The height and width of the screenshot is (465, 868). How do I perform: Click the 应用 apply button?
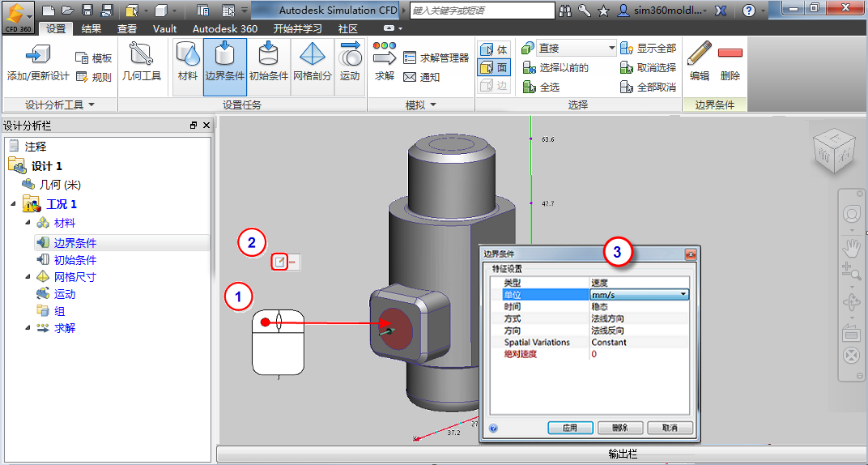pyautogui.click(x=570, y=428)
